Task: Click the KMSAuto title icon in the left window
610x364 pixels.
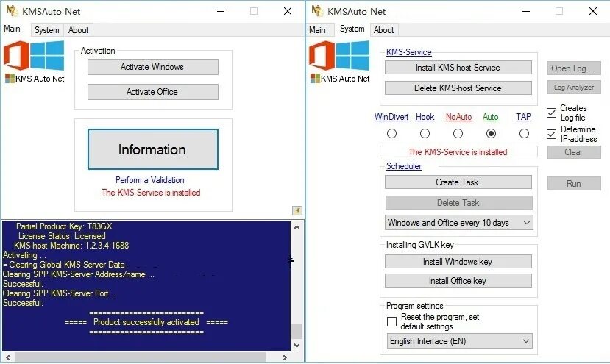Action: [x=12, y=11]
